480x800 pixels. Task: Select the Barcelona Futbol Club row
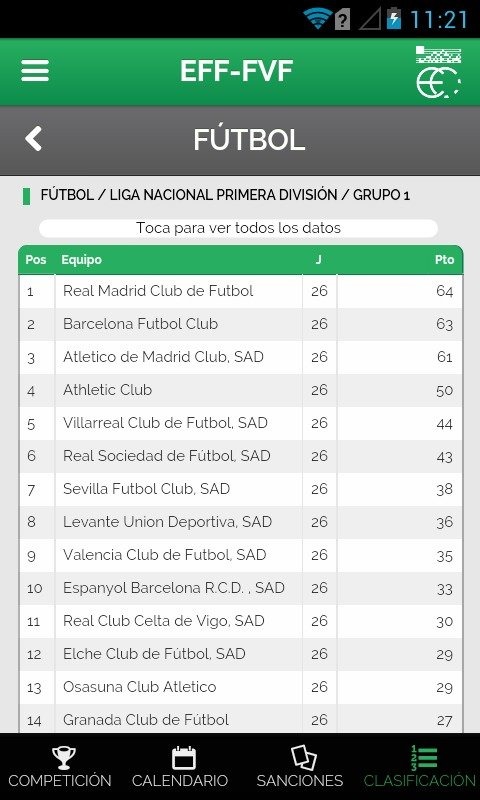tap(241, 324)
